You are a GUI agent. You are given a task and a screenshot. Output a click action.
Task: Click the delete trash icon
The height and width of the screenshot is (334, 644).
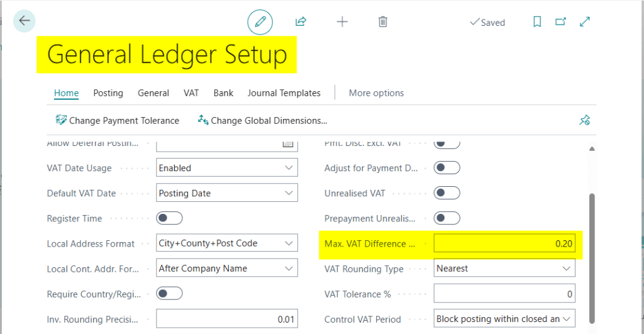(x=382, y=22)
